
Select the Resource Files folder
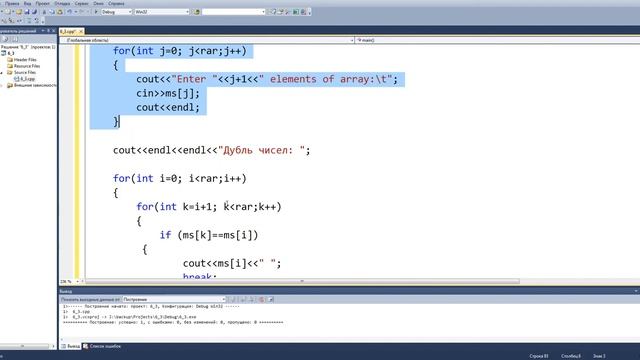coord(23,66)
